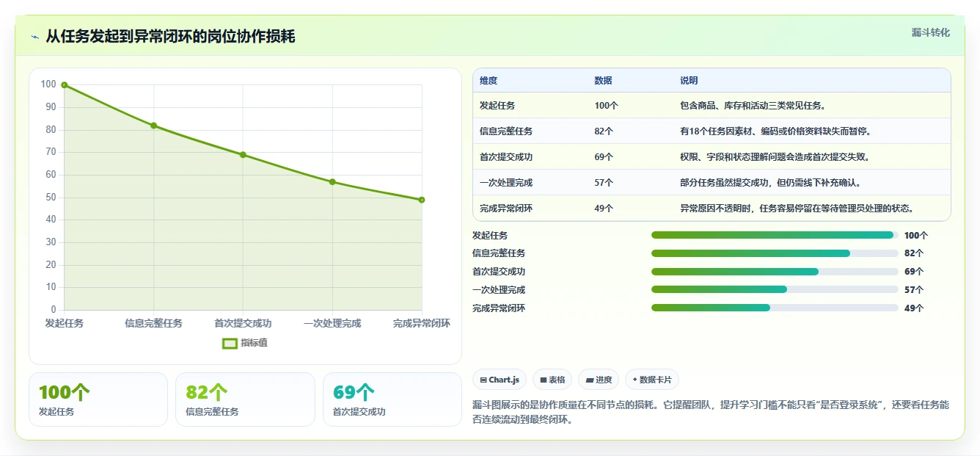980x456 pixels.
Task: Click description starting 异常原因不透明时
Action: (797, 209)
